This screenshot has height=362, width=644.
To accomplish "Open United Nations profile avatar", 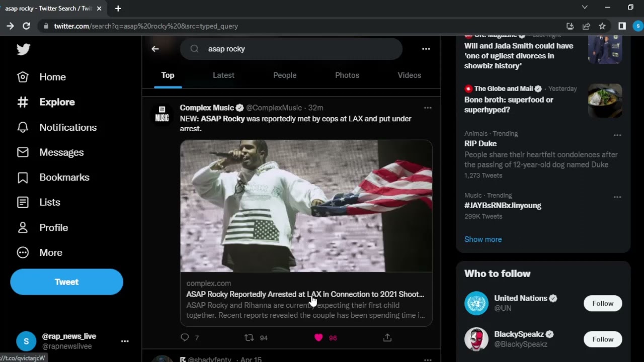I will 476,303.
